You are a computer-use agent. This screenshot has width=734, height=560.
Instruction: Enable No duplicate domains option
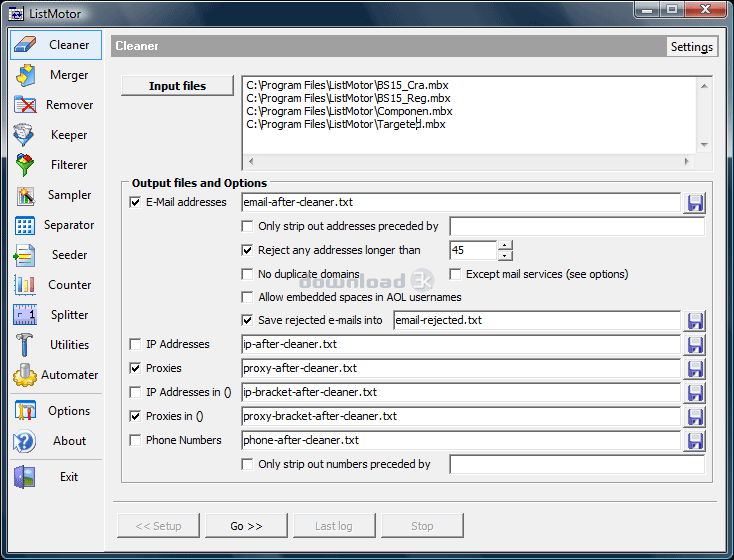[248, 274]
